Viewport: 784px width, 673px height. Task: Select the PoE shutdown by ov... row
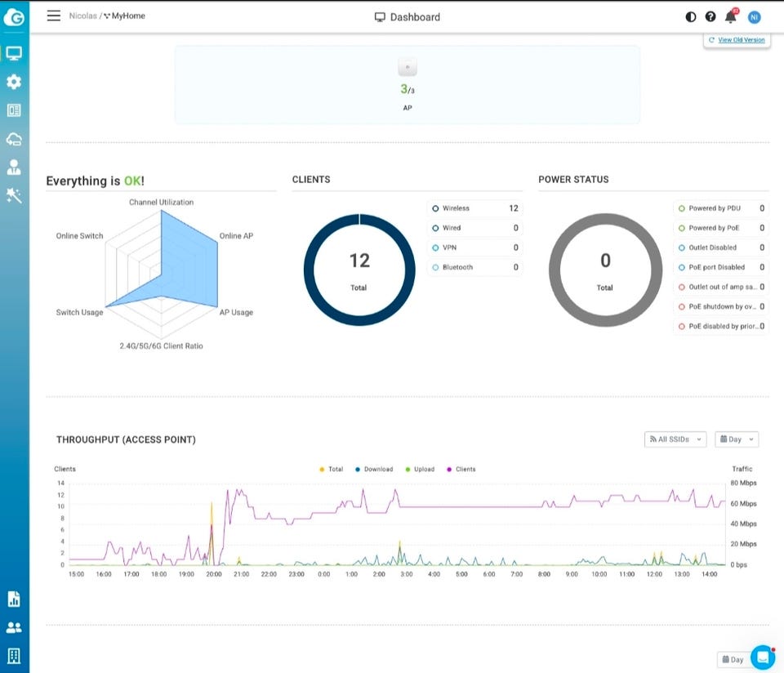tap(721, 306)
